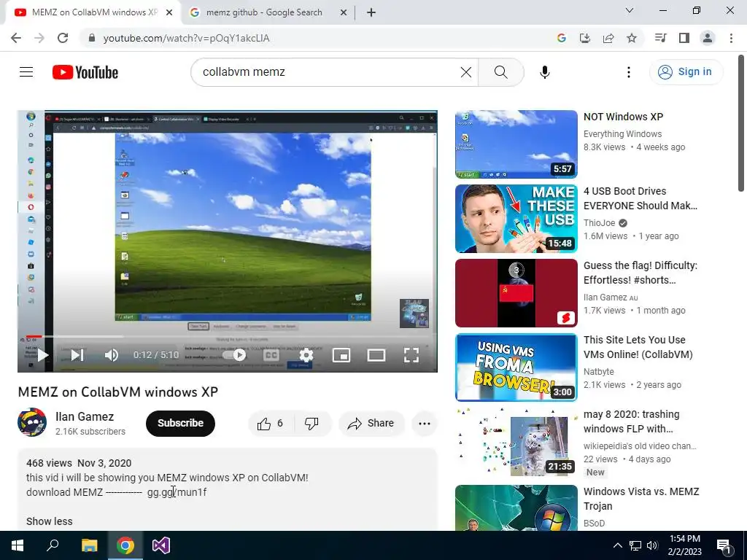Image resolution: width=747 pixels, height=560 pixels.
Task: Open Ilan Gamez channel avatar
Action: coord(32,422)
